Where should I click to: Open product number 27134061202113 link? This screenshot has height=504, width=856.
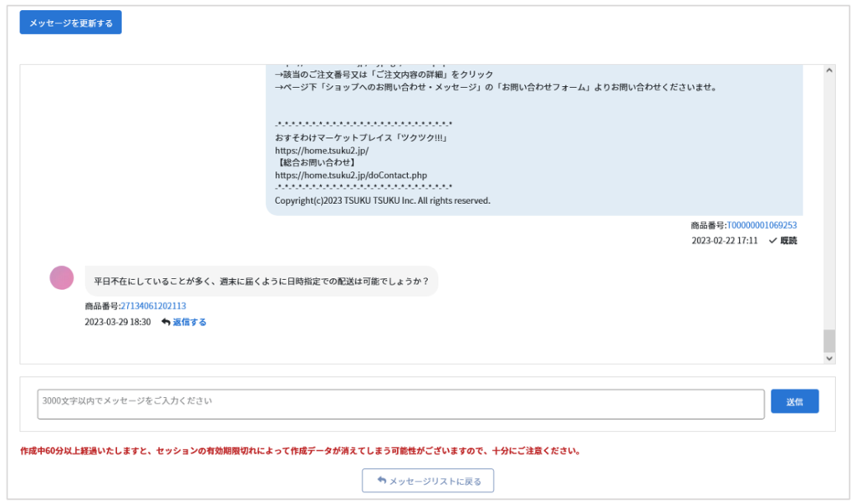(153, 306)
